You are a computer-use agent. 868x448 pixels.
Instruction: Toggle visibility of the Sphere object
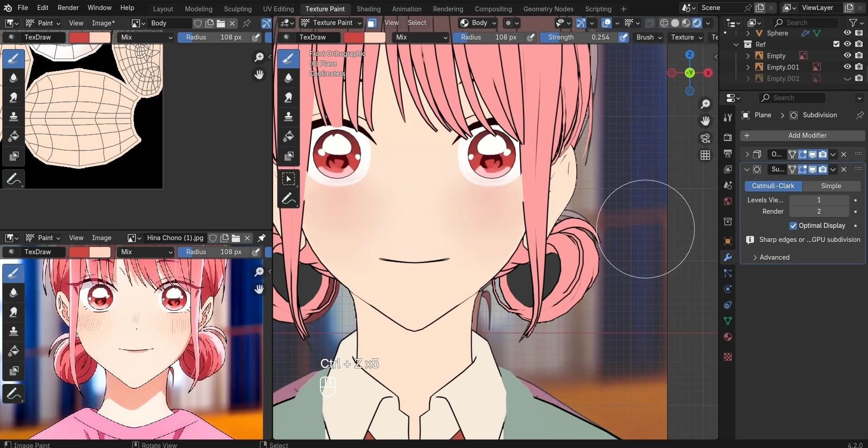(848, 33)
